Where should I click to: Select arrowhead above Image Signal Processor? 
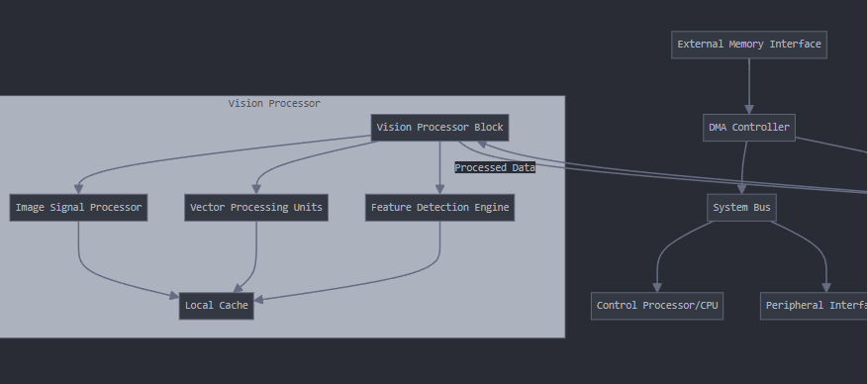click(x=78, y=188)
